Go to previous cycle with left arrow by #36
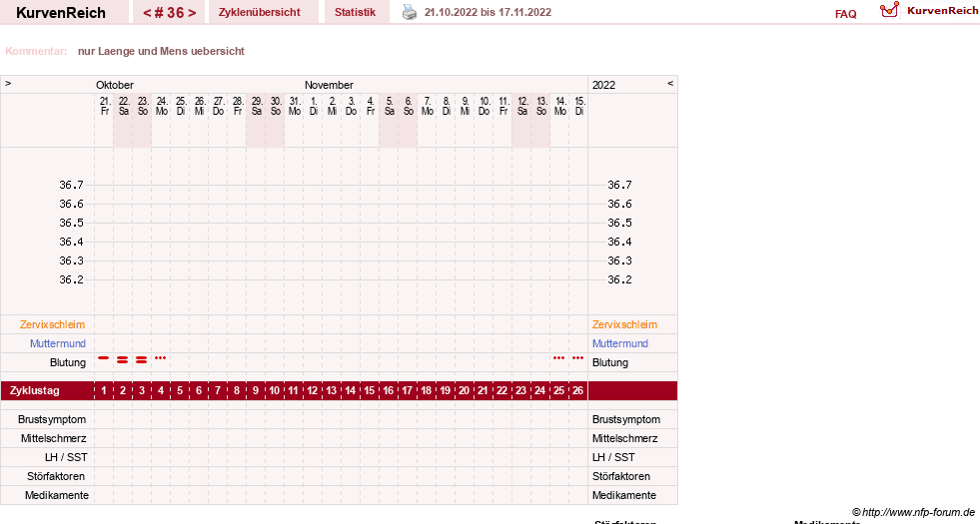This screenshot has height=524, width=980. point(147,13)
